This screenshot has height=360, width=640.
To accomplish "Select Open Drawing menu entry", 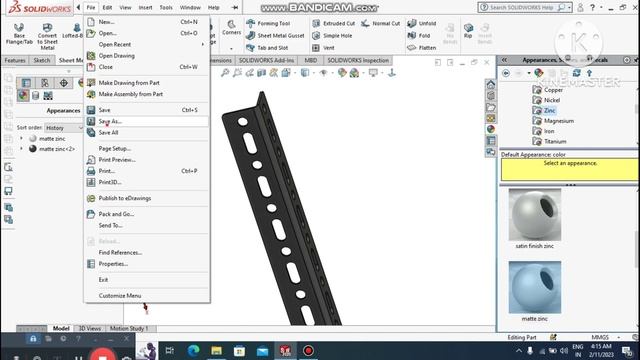I will click(116, 56).
